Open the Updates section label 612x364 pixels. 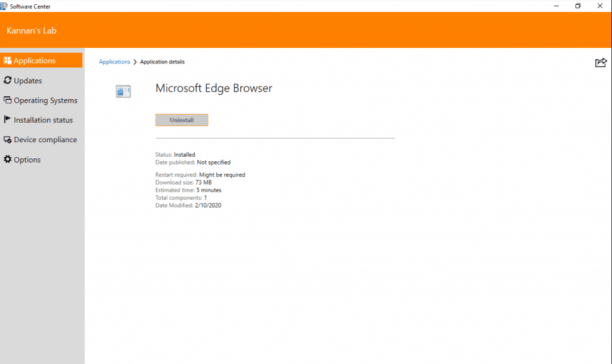point(28,81)
